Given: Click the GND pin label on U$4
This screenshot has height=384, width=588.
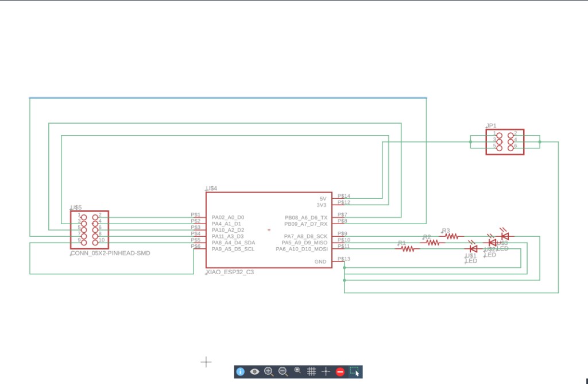Looking at the screenshot, I should click(320, 262).
